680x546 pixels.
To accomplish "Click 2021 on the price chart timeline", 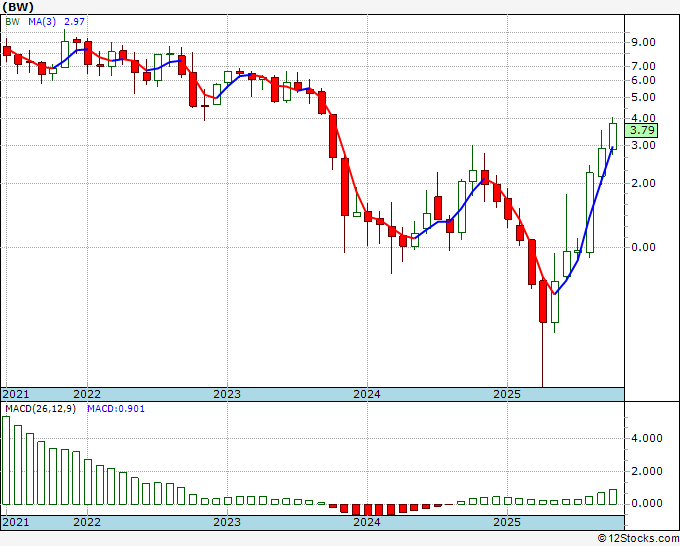I will [x=16, y=394].
